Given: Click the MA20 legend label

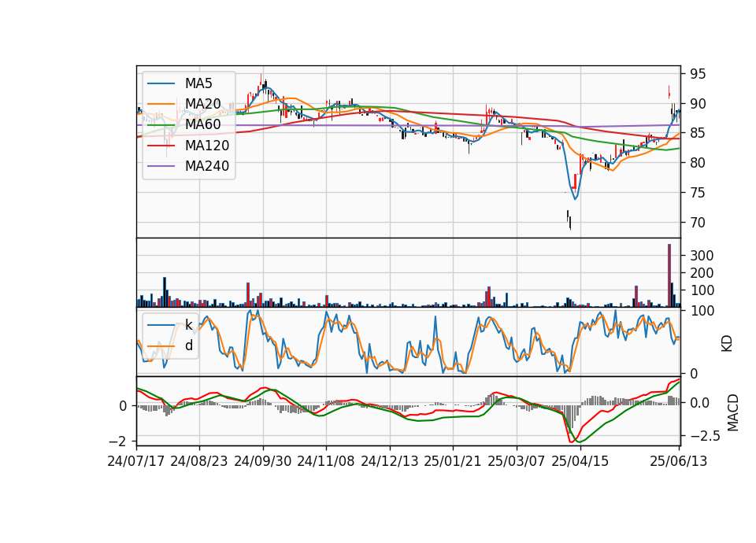Looking at the screenshot, I should coord(202,104).
